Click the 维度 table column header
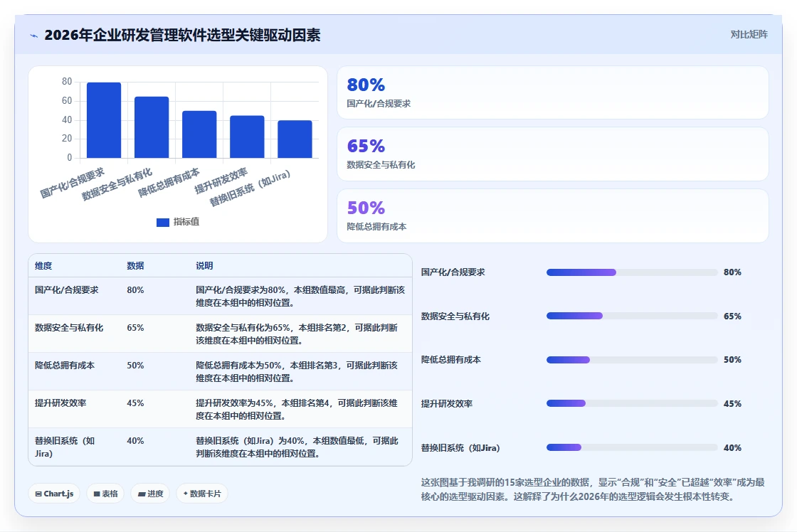Image resolution: width=797 pixels, height=532 pixels. coord(43,266)
